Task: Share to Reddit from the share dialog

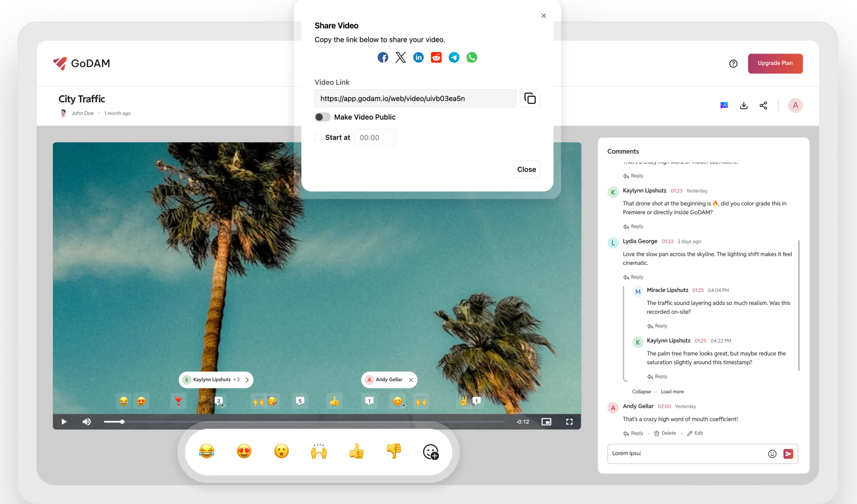Action: [436, 57]
